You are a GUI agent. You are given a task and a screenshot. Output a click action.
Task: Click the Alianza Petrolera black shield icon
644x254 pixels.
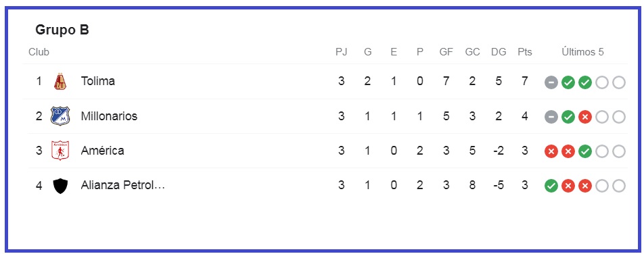click(60, 186)
